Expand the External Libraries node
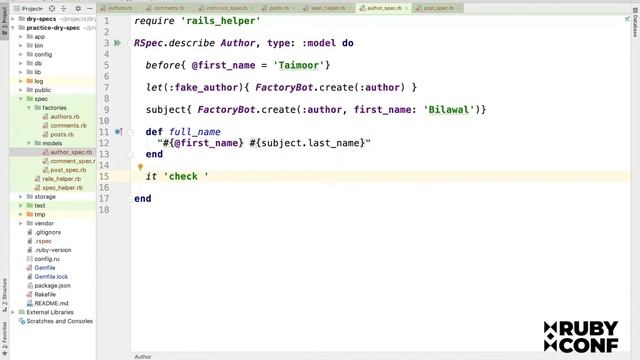The height and width of the screenshot is (360, 640). [13, 312]
